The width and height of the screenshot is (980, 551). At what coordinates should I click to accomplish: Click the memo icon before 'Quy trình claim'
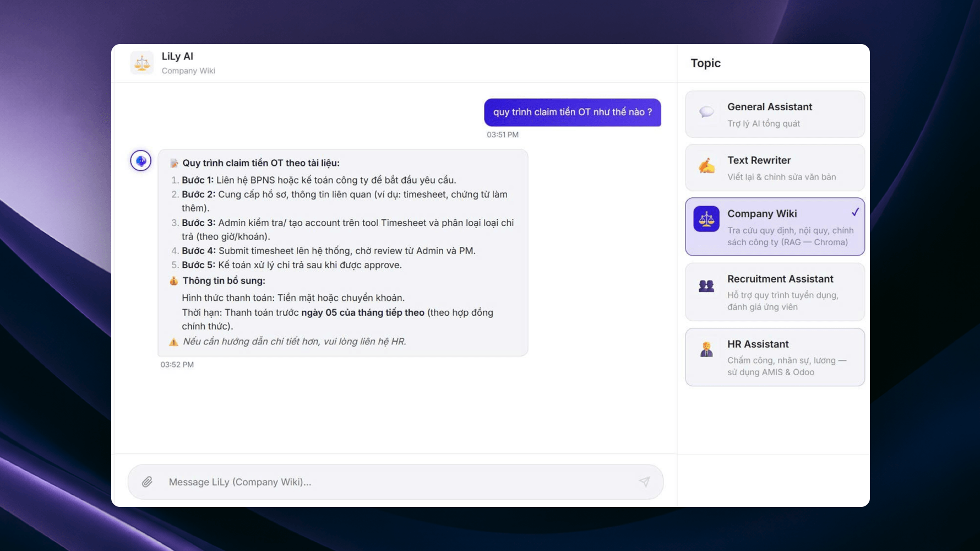(175, 163)
